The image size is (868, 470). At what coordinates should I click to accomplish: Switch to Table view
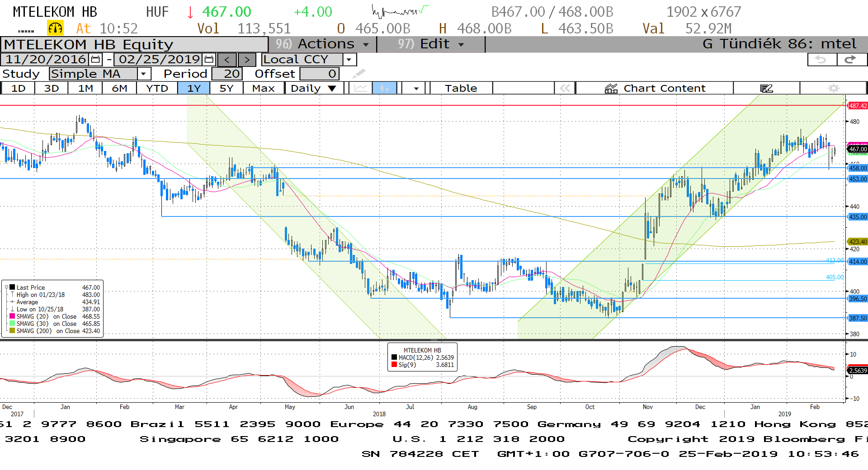point(461,88)
